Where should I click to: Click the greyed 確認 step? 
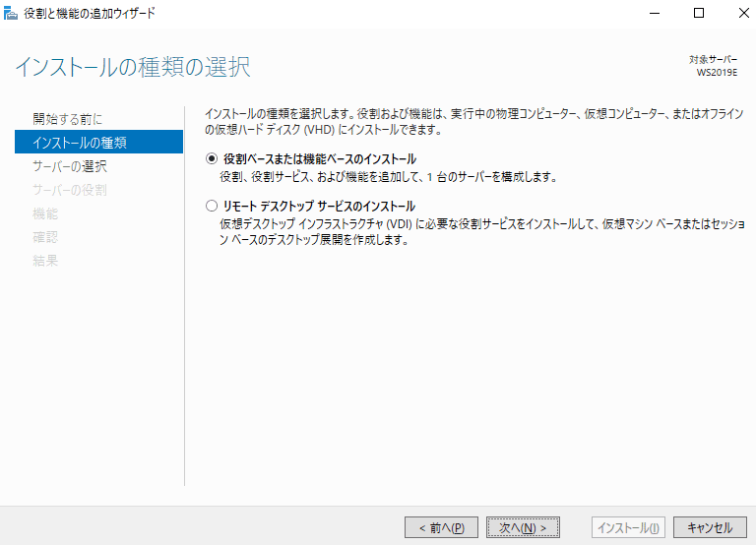45,237
